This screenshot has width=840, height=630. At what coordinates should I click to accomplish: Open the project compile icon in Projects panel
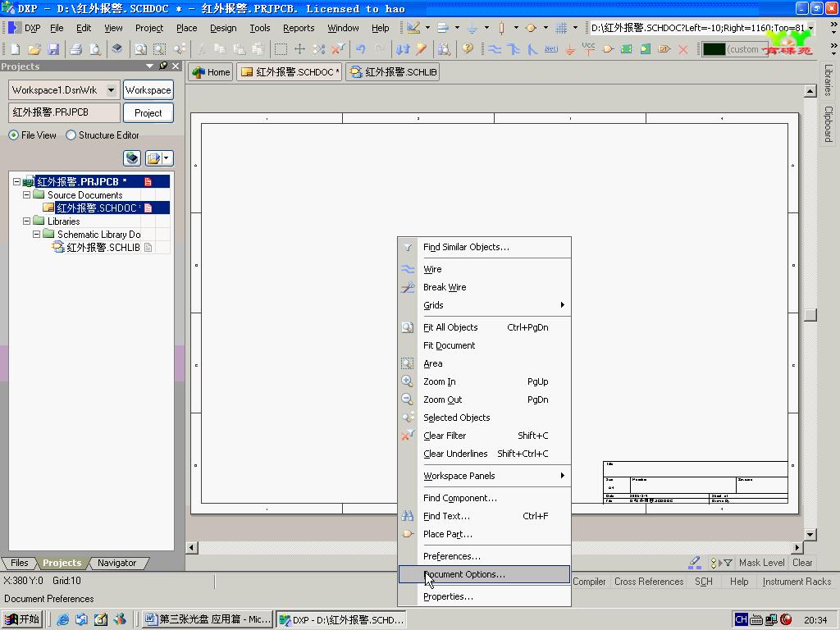click(132, 158)
